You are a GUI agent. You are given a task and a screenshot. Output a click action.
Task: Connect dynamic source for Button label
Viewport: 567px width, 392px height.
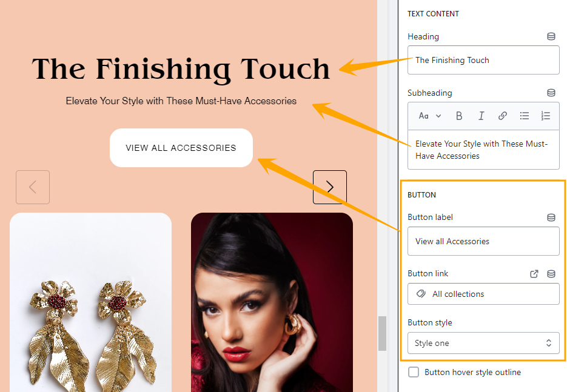[x=551, y=217]
